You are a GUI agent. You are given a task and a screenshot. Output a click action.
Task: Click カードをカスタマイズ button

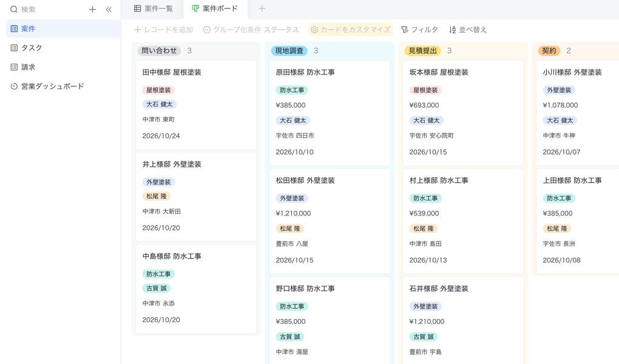351,30
